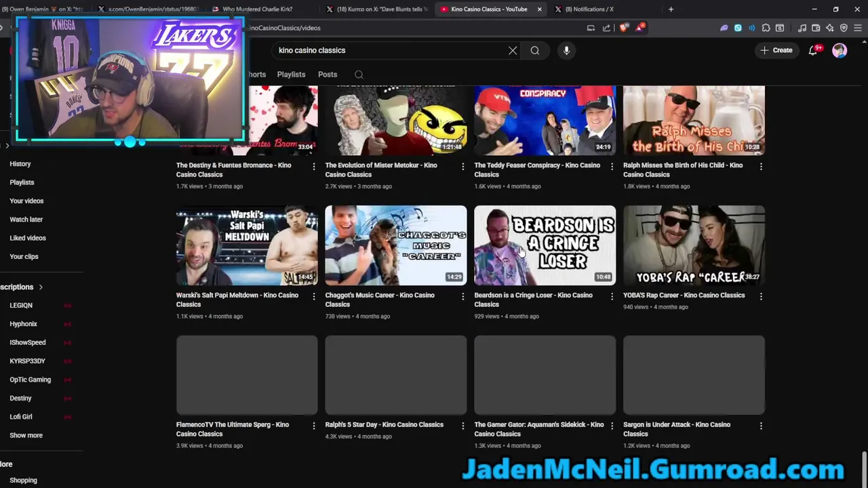Viewport: 868px width, 488px height.
Task: Open Brave Wallet icon
Action: pos(816,28)
